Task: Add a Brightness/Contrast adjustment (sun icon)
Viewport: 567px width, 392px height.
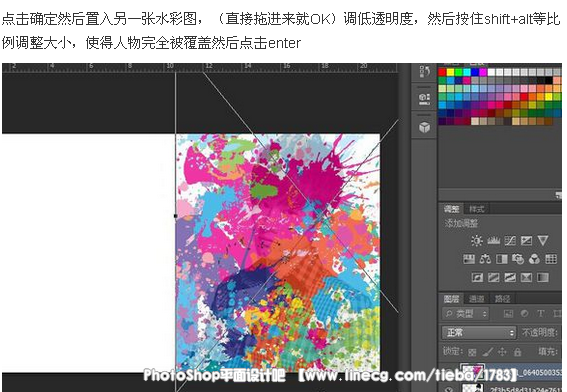Action: tap(477, 241)
